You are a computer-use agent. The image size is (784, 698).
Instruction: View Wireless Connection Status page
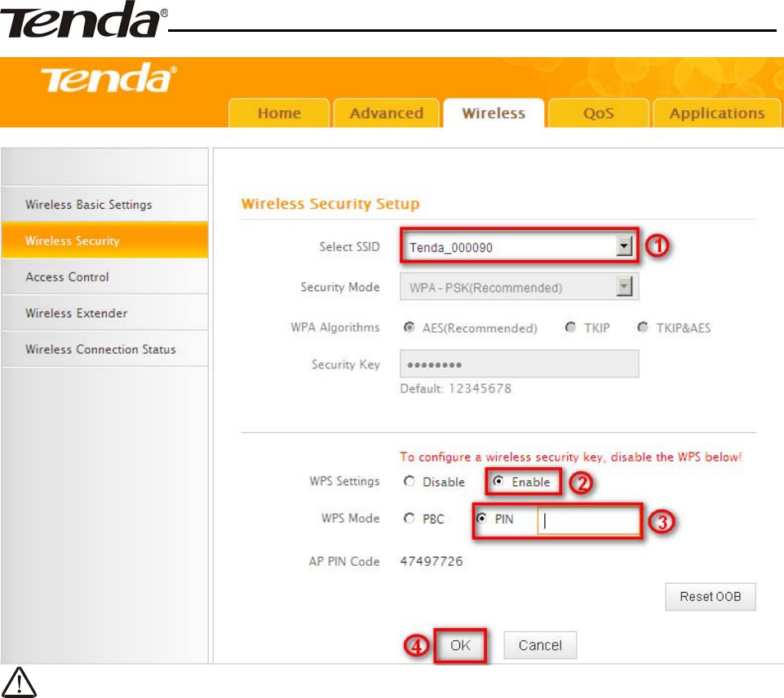pyautogui.click(x=104, y=349)
